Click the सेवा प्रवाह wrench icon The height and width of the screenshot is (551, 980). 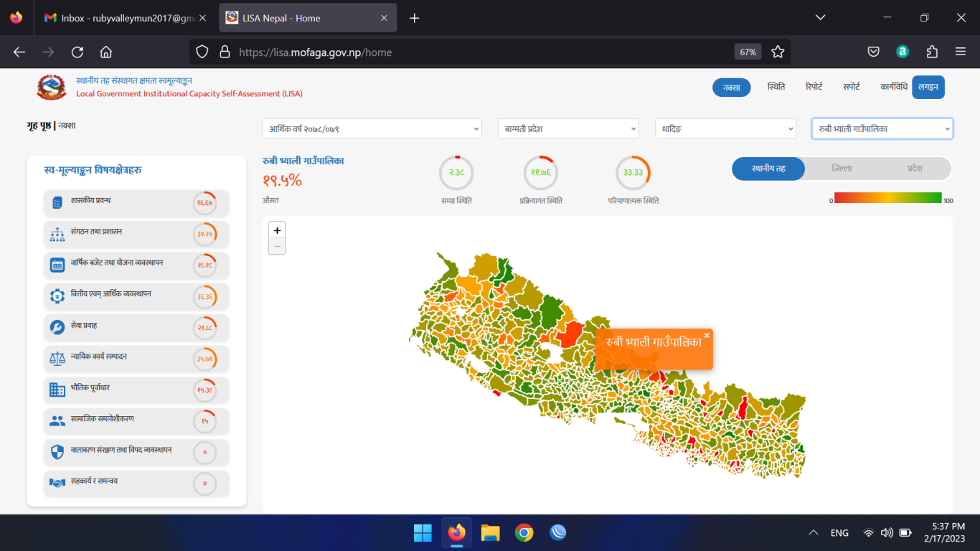(57, 328)
